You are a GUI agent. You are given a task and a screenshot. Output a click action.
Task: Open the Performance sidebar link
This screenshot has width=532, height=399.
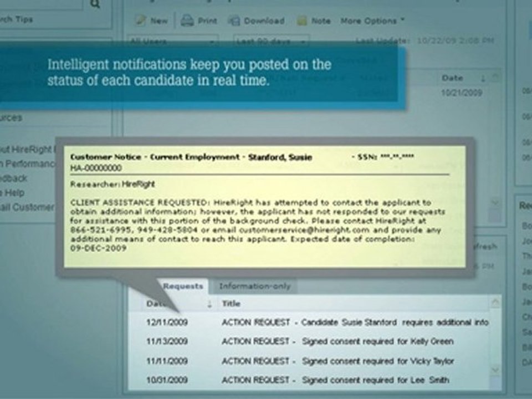pos(27,163)
